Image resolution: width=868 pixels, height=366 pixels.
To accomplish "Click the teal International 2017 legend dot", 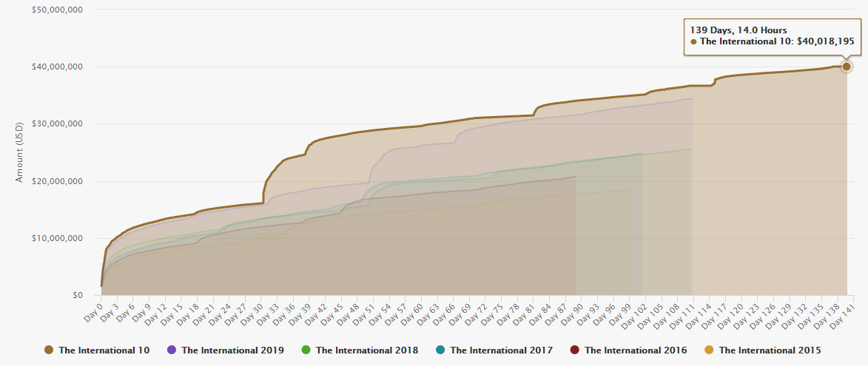I will pyautogui.click(x=440, y=350).
